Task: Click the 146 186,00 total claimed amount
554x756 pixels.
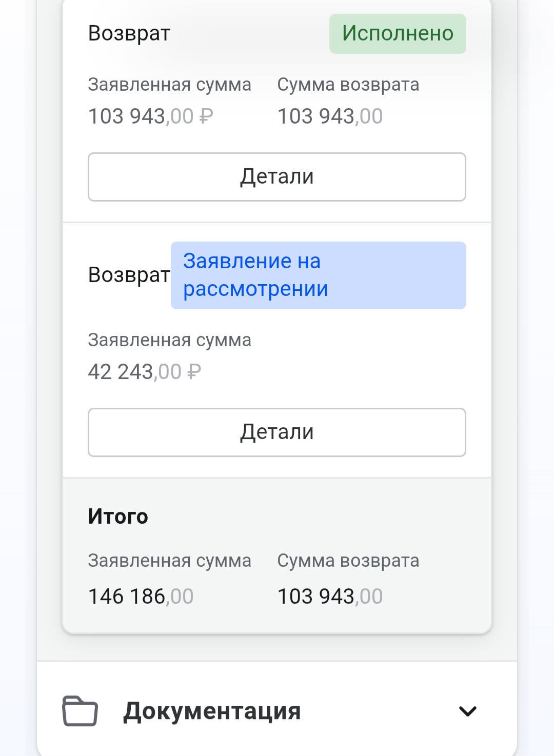Action: point(141,596)
